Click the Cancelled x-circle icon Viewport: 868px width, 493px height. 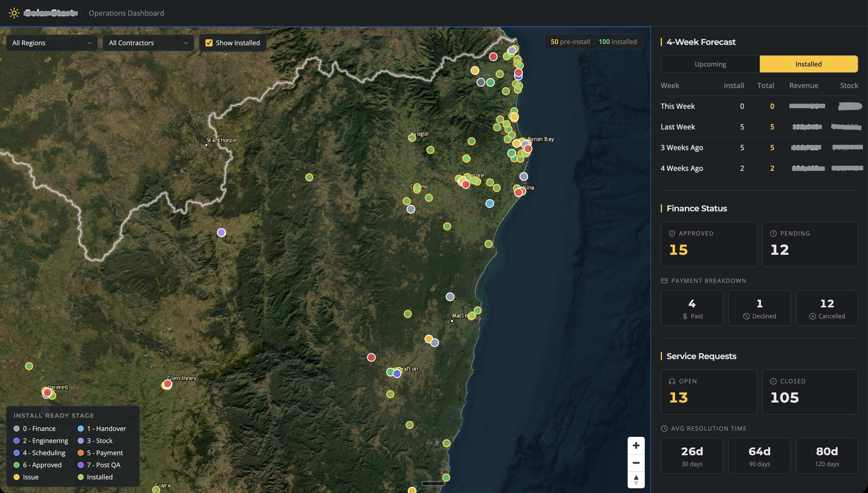pyautogui.click(x=812, y=316)
